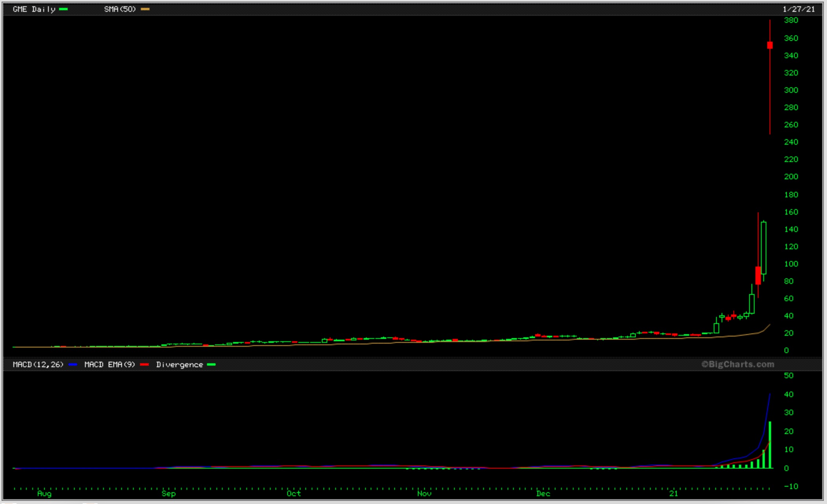Click the Divergence label text
Screen dimensions: 827x504
point(179,364)
